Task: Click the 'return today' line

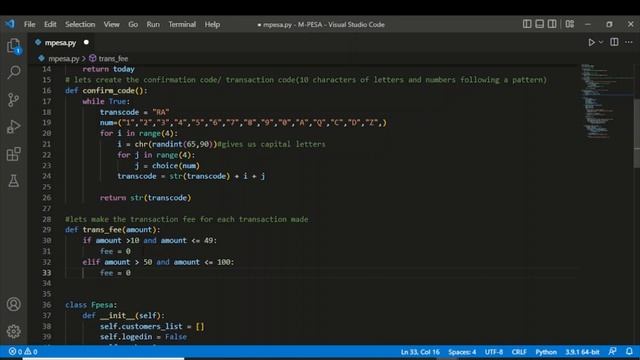Action: tap(108, 69)
